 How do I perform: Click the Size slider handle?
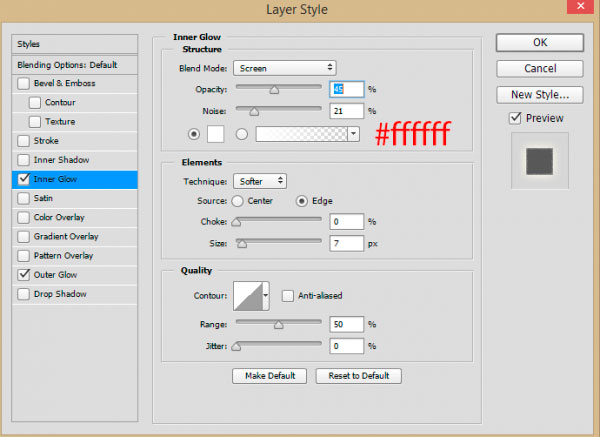click(241, 244)
